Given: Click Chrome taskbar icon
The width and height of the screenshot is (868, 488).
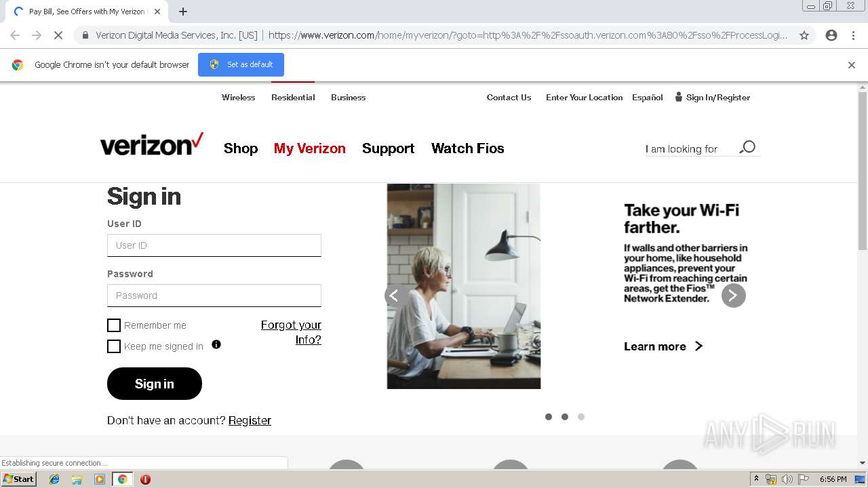Looking at the screenshot, I should (123, 479).
